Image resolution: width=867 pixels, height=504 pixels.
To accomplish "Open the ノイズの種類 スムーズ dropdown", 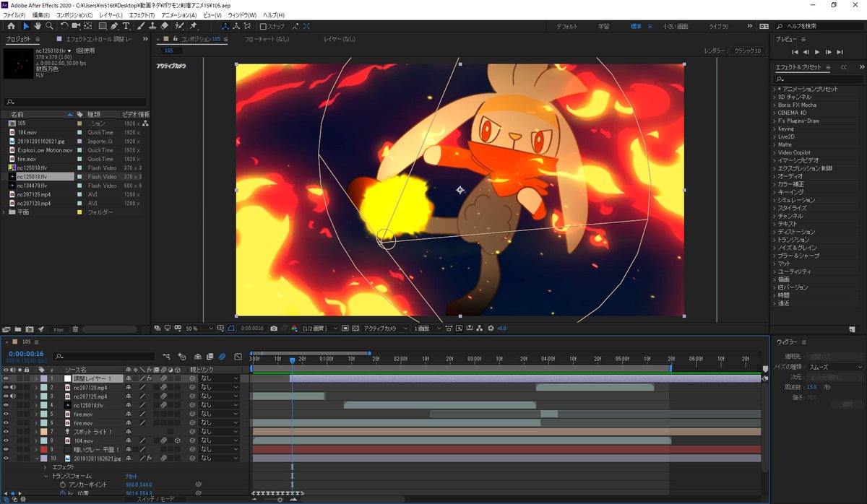I will tap(836, 367).
